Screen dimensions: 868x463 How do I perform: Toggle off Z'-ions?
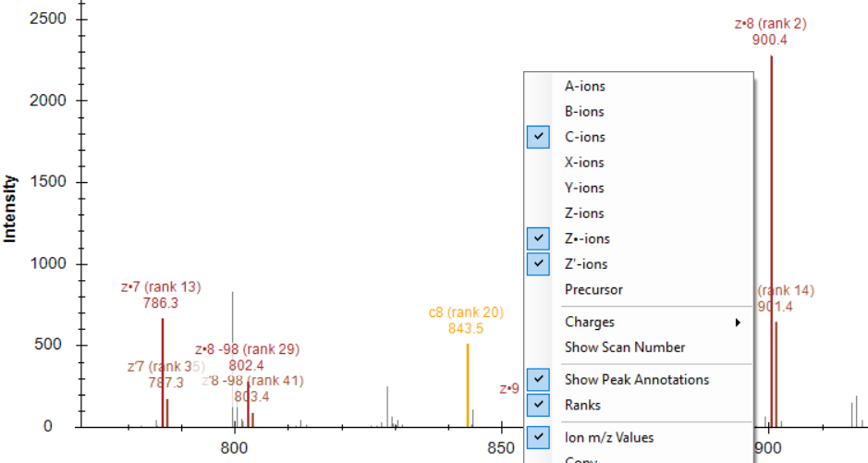[x=586, y=264]
